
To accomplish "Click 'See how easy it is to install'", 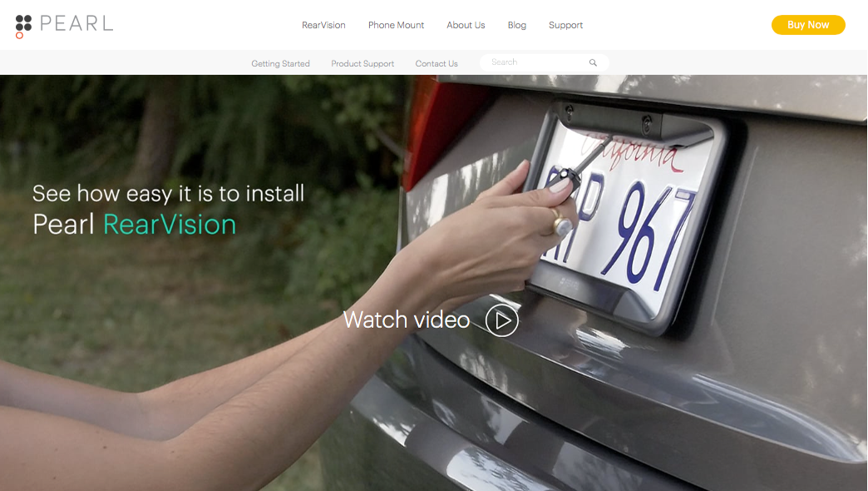I will [168, 193].
